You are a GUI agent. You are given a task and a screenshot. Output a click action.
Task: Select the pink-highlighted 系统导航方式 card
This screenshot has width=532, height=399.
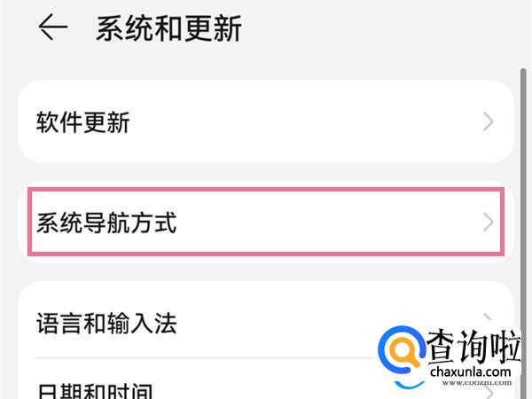[x=266, y=222]
